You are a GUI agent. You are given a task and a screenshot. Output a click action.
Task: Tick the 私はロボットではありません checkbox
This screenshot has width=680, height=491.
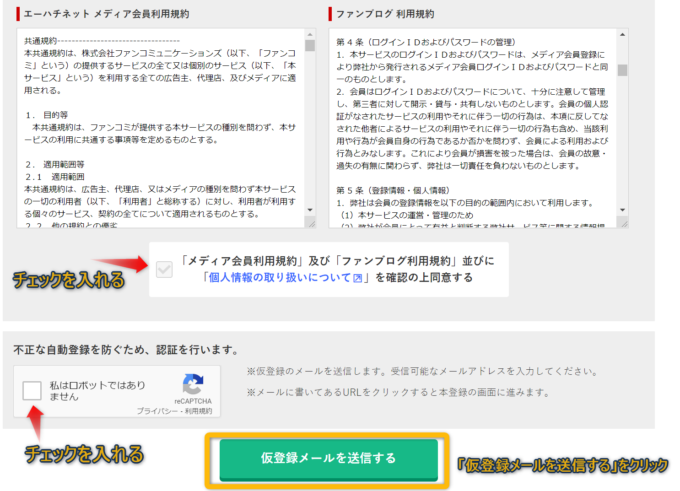32,391
